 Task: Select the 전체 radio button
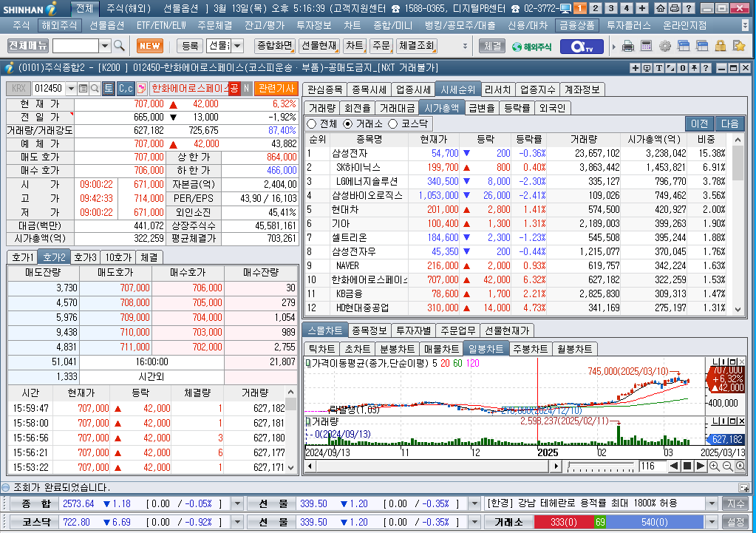click(x=311, y=124)
